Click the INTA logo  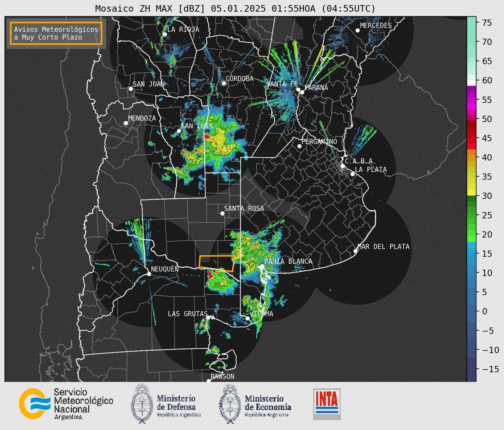[327, 404]
